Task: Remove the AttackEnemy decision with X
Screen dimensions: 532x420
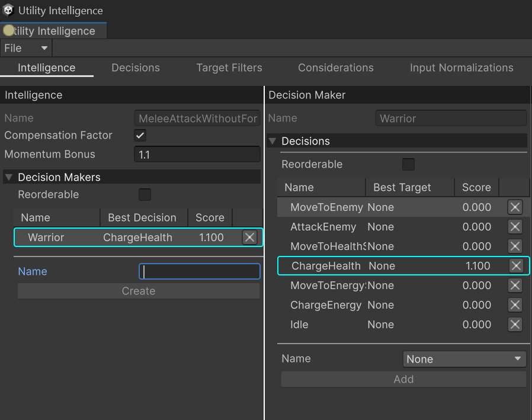Action: point(515,227)
